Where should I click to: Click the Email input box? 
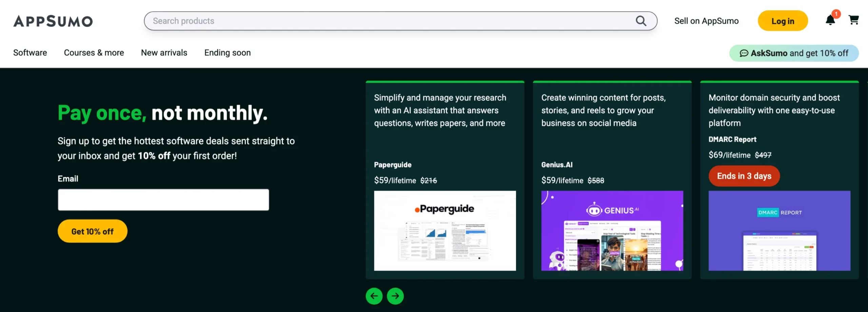[163, 200]
